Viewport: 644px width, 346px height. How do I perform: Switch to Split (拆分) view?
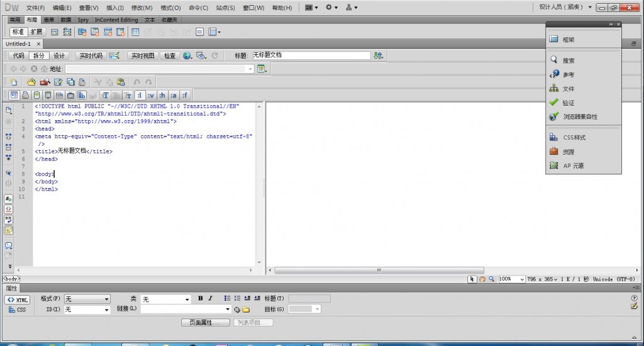38,55
